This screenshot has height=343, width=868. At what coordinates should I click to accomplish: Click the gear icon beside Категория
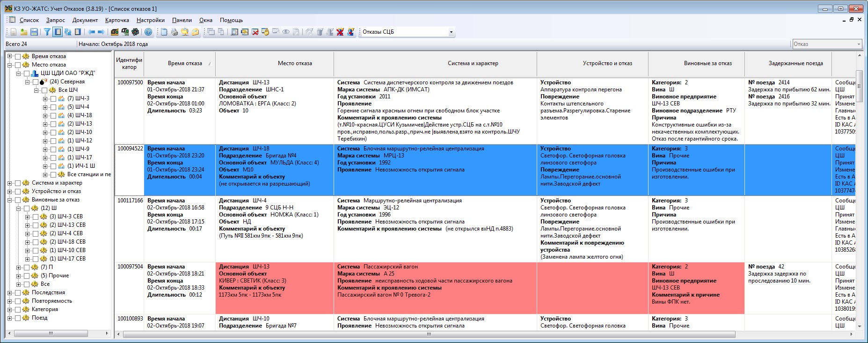pos(26,309)
